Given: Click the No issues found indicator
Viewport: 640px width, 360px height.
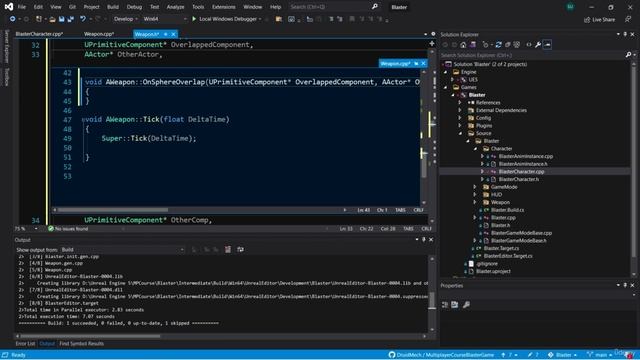Looking at the screenshot, I should point(68,229).
